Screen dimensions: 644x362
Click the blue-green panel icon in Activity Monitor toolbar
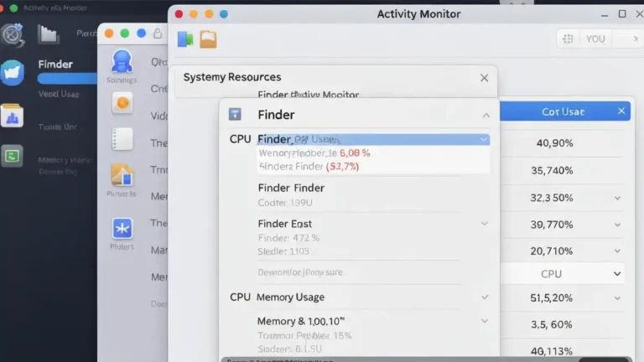(185, 39)
